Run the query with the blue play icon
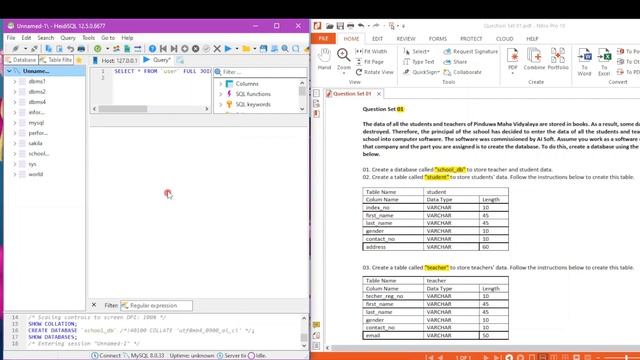Image resolution: width=640 pixels, height=360 pixels. click(228, 49)
